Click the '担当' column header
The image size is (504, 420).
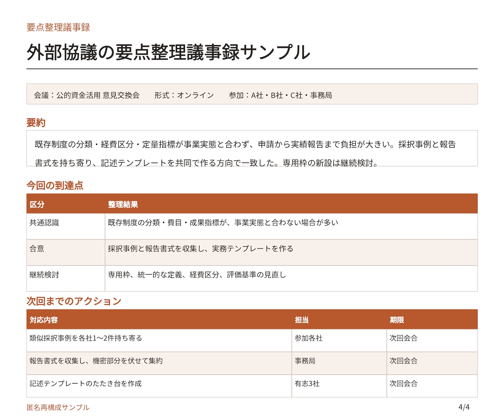(x=339, y=320)
